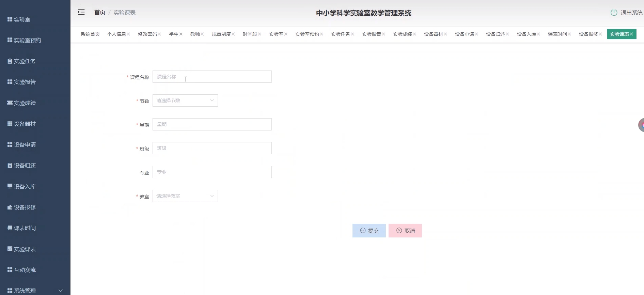644x295 pixels.
Task: Open the 节数 dropdown
Action: tap(185, 100)
